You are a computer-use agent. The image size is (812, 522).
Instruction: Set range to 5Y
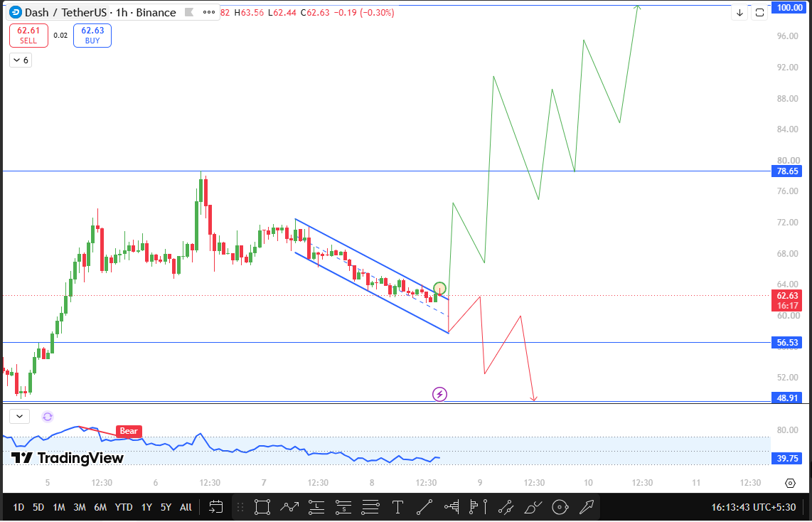pyautogui.click(x=166, y=508)
